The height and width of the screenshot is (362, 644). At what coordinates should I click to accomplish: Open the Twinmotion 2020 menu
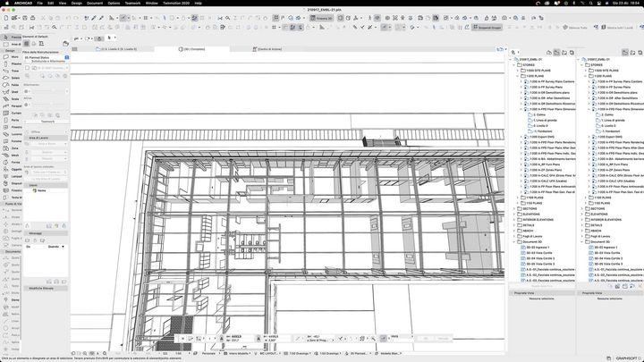coord(176,3)
